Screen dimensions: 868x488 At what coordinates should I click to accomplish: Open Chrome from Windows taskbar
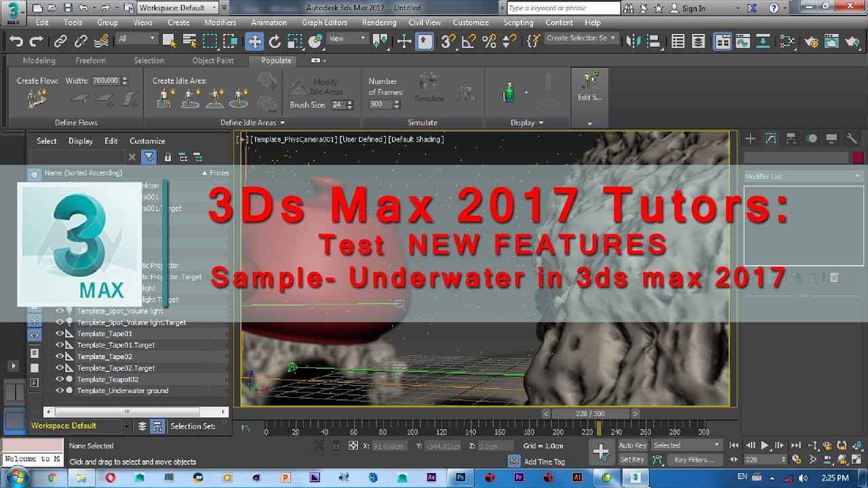coord(52,477)
